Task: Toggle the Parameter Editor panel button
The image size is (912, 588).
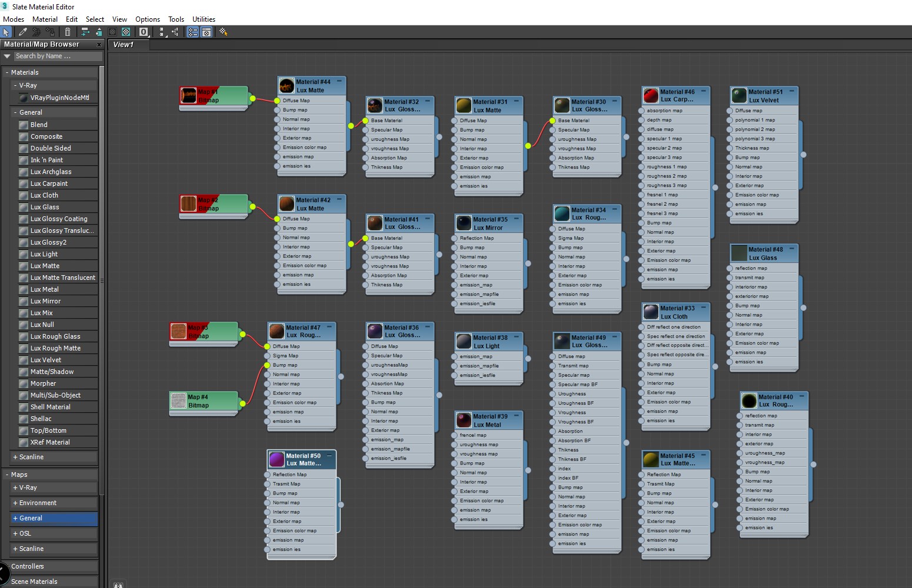Action: pyautogui.click(x=207, y=32)
